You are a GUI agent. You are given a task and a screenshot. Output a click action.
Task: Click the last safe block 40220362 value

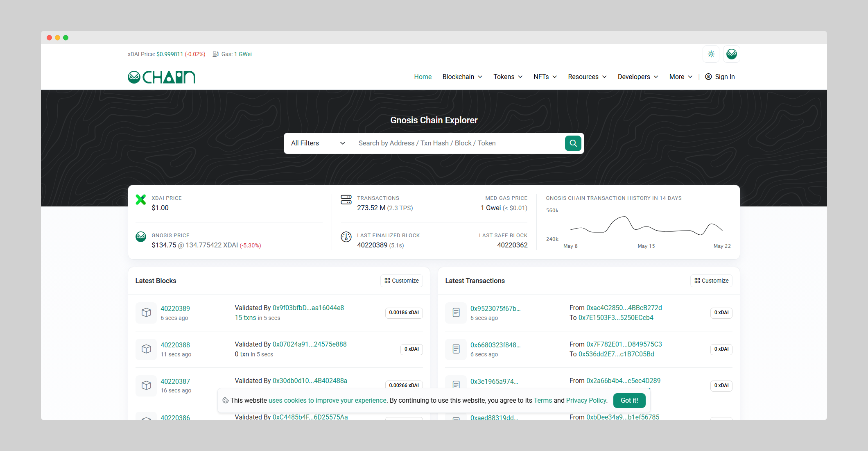[512, 245]
